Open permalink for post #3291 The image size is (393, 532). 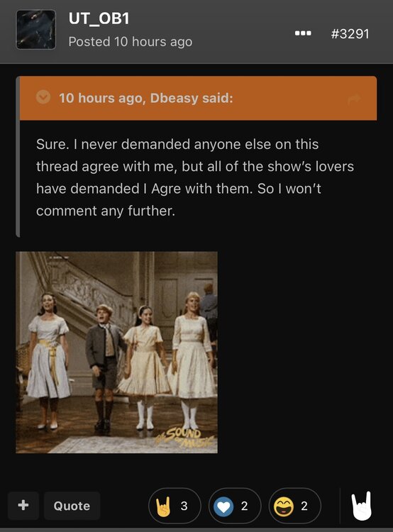350,33
